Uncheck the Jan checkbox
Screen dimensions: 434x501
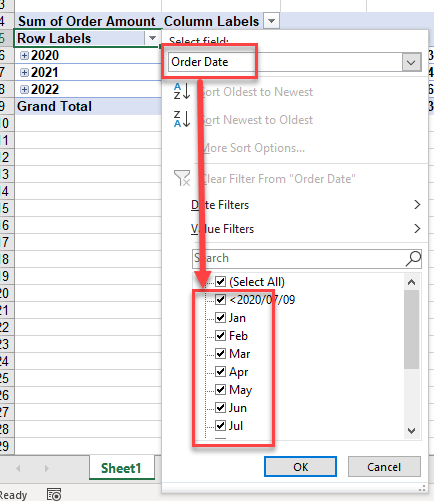[220, 317]
